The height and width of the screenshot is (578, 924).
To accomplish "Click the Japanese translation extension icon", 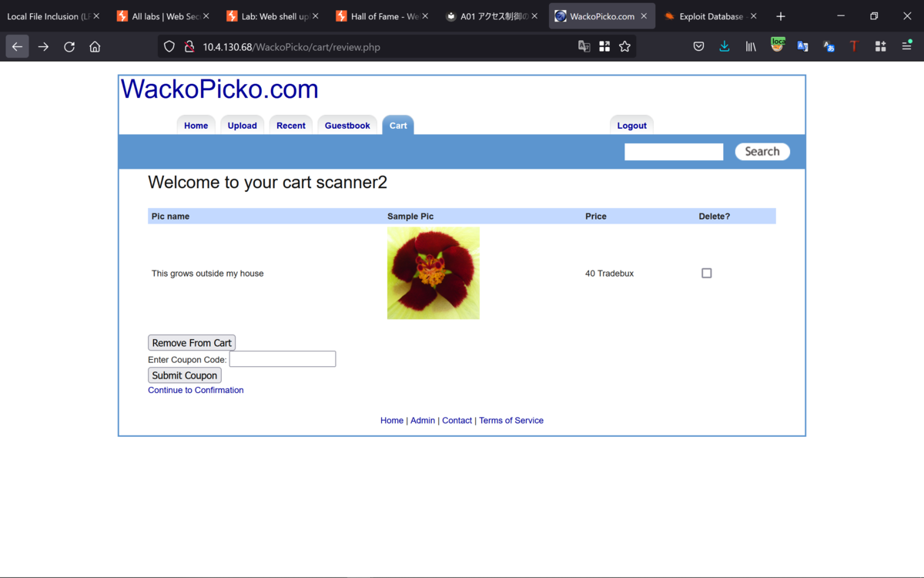I will 829,47.
